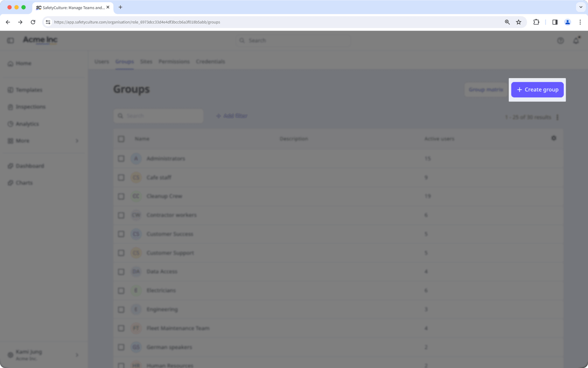The height and width of the screenshot is (368, 588).
Task: Click the Cafe staff group avatar
Action: (136, 178)
